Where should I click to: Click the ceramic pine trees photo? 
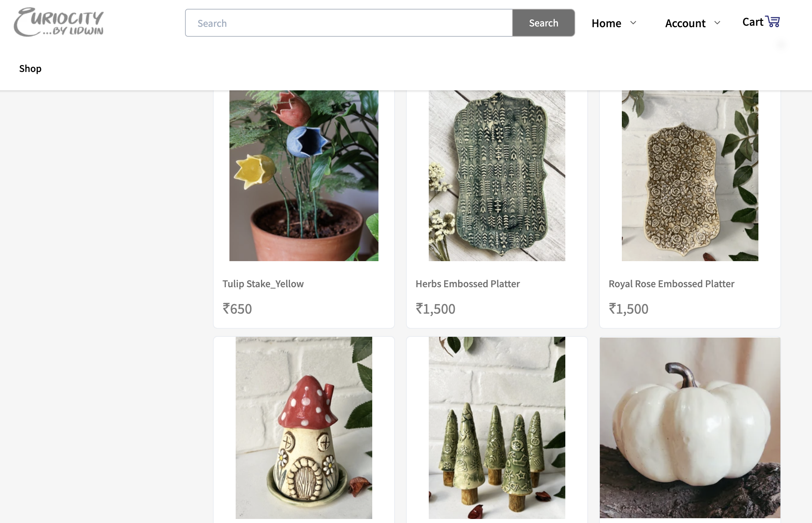point(497,430)
